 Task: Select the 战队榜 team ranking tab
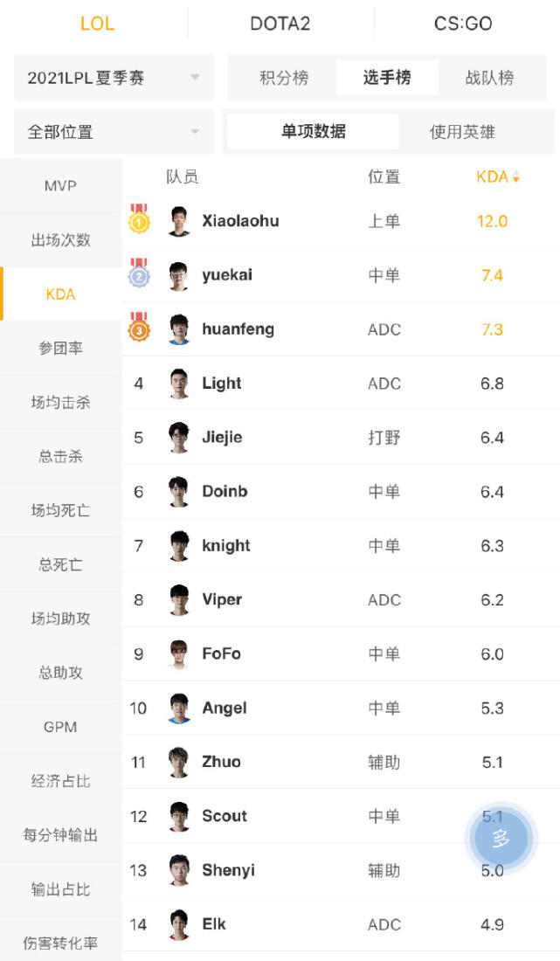(x=489, y=78)
